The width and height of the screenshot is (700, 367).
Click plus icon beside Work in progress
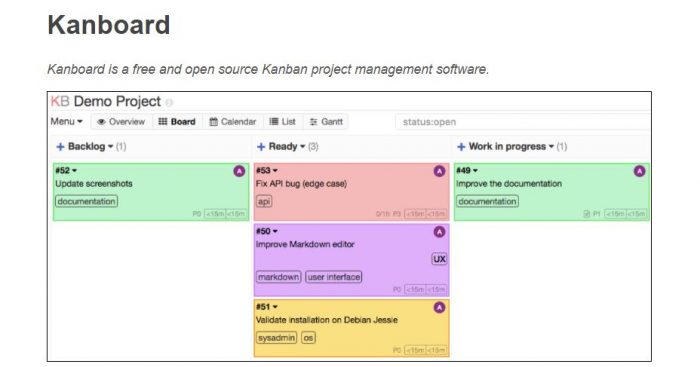[x=461, y=146]
